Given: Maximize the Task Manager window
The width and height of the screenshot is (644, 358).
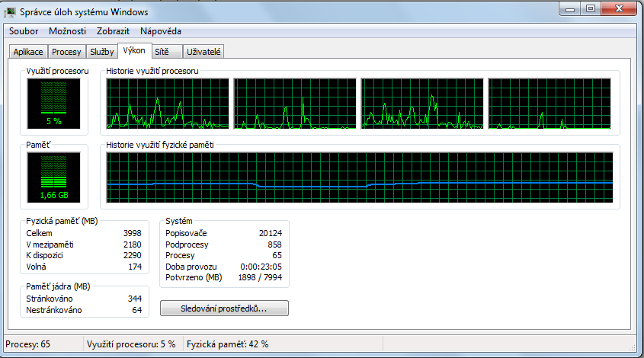Looking at the screenshot, I should [591, 9].
